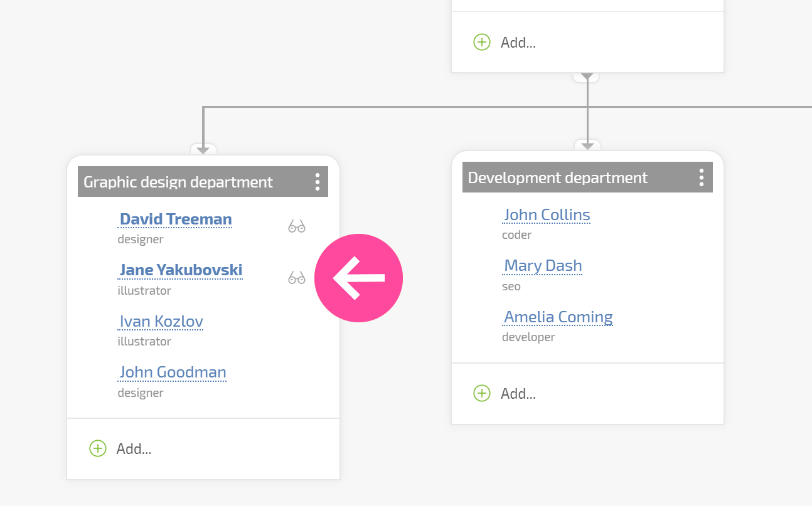
Task: Open Amelia Coming profile link
Action: 558,317
